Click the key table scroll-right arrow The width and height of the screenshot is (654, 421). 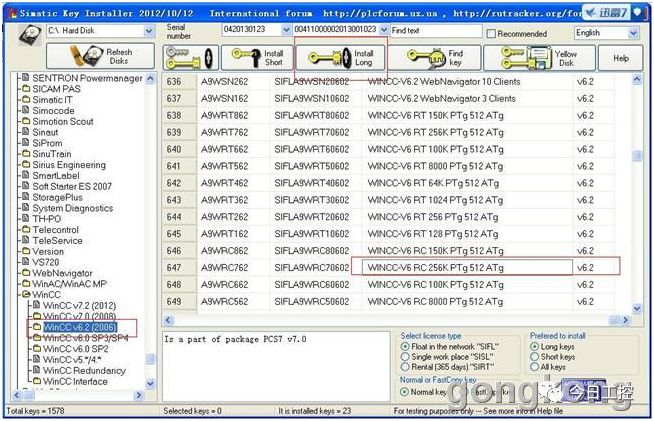click(x=625, y=320)
